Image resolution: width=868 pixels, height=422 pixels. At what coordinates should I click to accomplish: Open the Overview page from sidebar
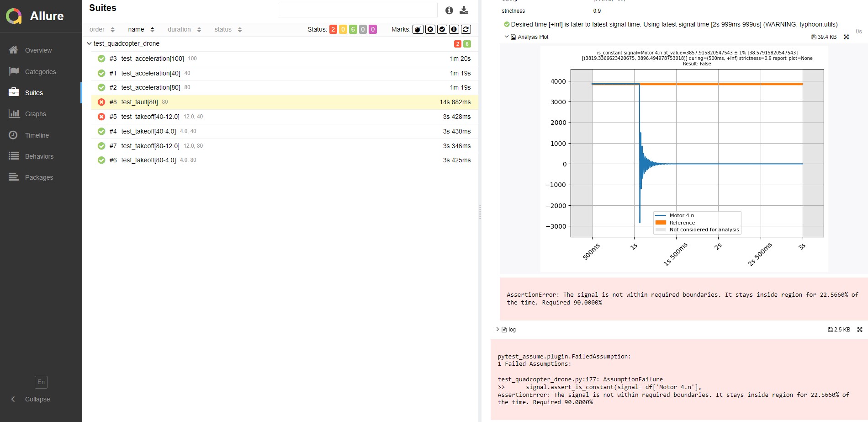pyautogui.click(x=38, y=50)
